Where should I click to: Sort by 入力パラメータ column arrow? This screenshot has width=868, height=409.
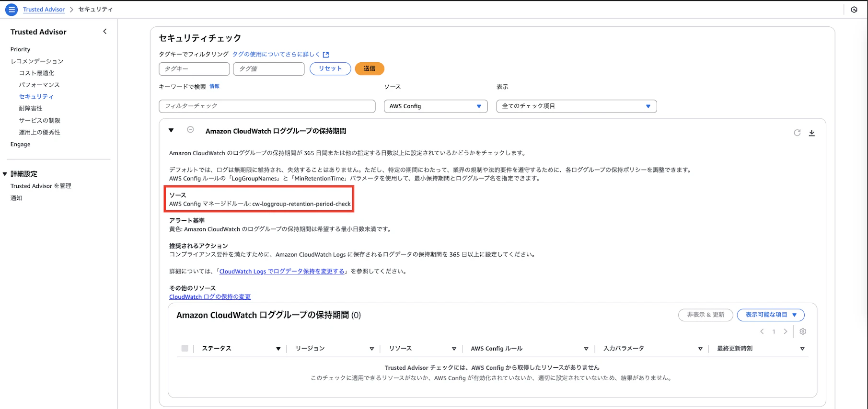[700, 349]
